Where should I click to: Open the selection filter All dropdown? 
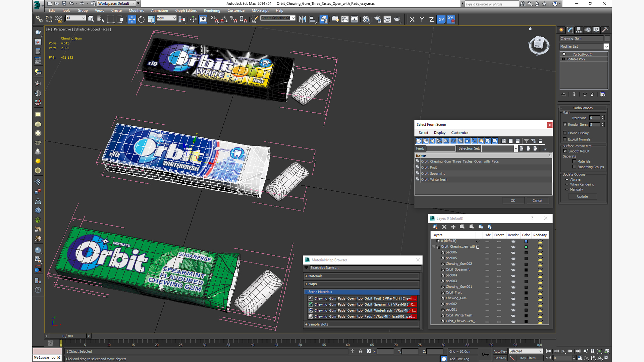[x=76, y=18]
